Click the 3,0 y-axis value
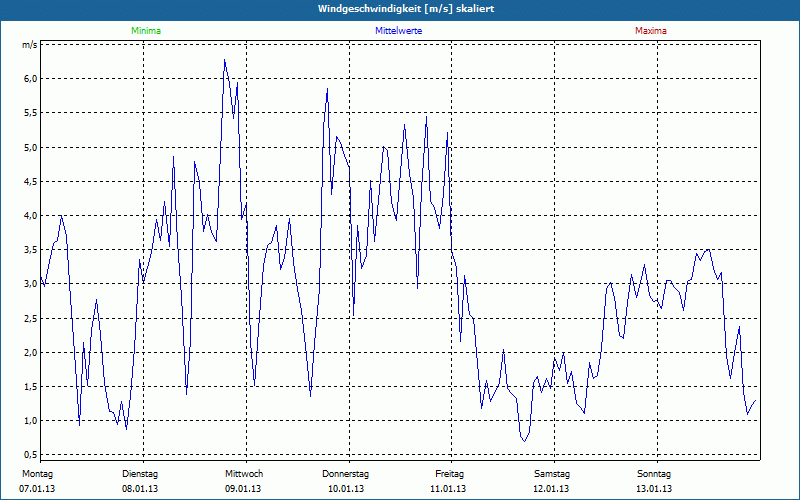The height and width of the screenshot is (500, 800). click(x=31, y=284)
